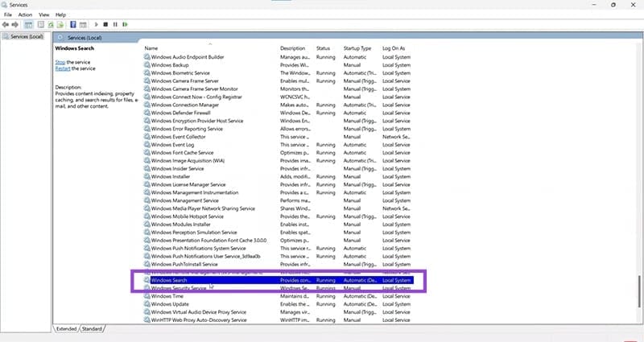The width and height of the screenshot is (644, 342).
Task: Open the File menu
Action: (8, 14)
